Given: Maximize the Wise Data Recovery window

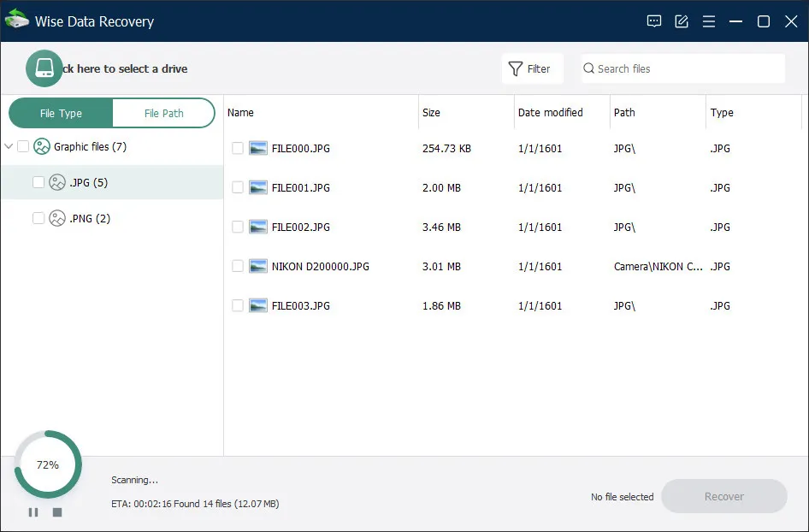Looking at the screenshot, I should click(x=764, y=21).
